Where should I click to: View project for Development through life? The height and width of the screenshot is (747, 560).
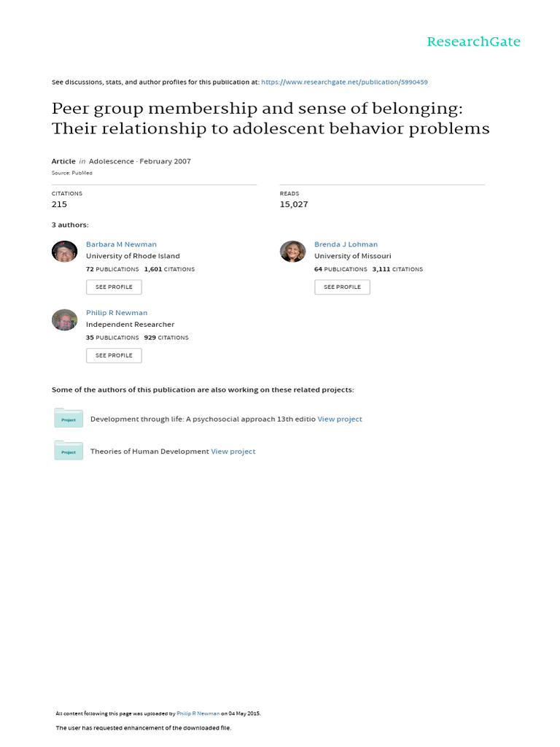340,419
